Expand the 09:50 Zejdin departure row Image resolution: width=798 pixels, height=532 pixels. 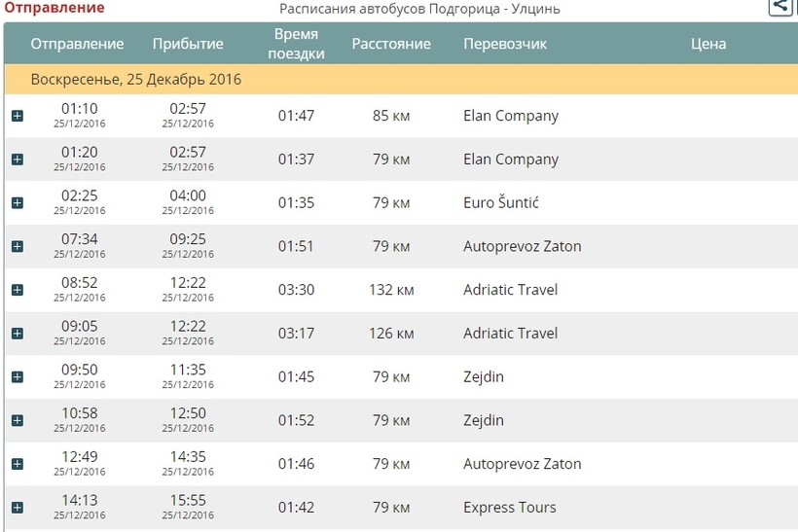coord(17,376)
